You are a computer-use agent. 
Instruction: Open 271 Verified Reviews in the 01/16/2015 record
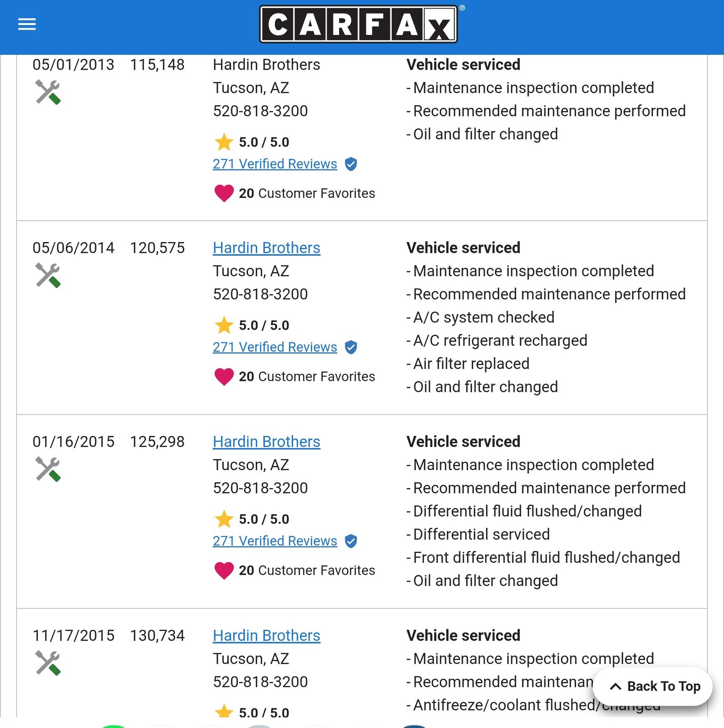275,541
